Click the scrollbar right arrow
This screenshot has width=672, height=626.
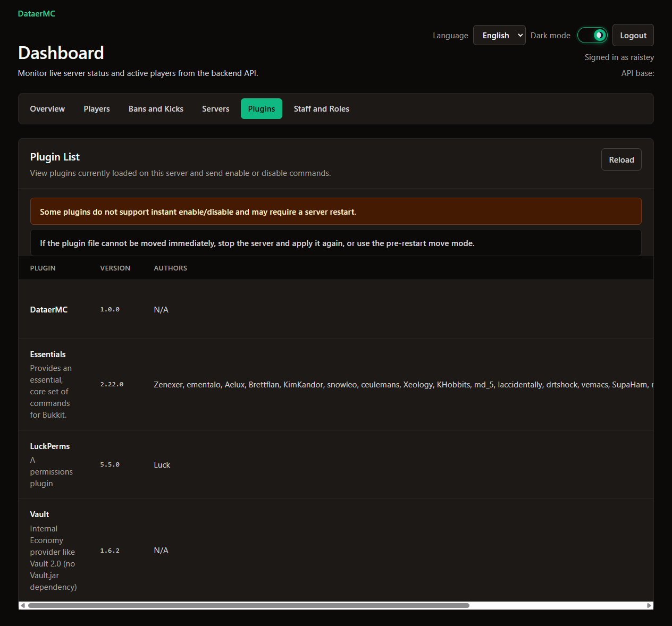click(649, 605)
